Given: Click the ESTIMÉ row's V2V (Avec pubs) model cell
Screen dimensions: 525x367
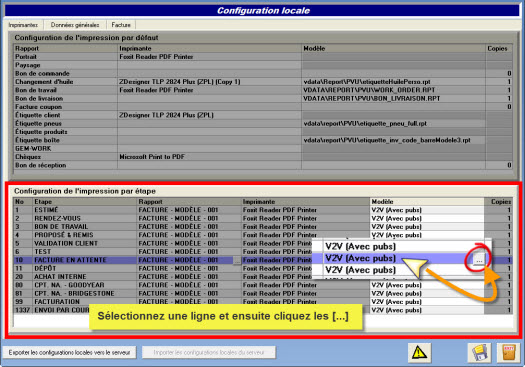Looking at the screenshot, I should click(x=427, y=210).
